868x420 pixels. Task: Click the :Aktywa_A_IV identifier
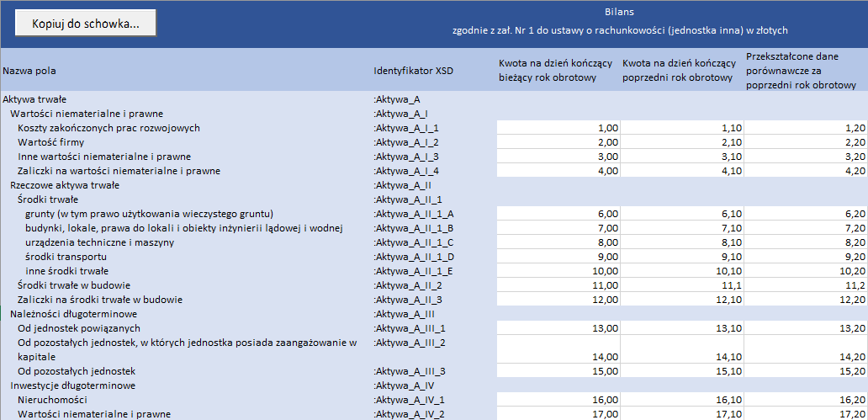405,385
